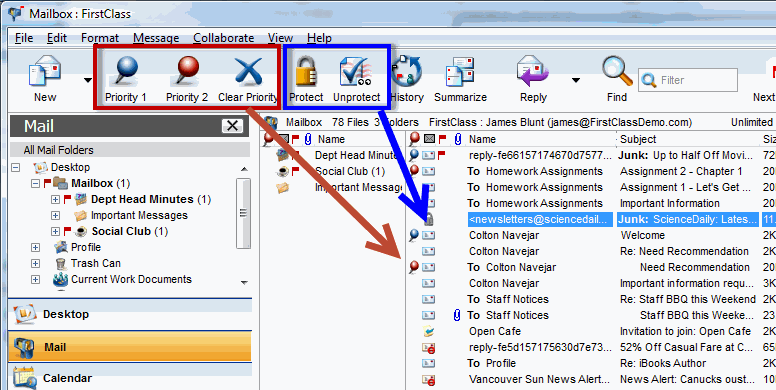Create a New message from the toolbar

click(45, 79)
